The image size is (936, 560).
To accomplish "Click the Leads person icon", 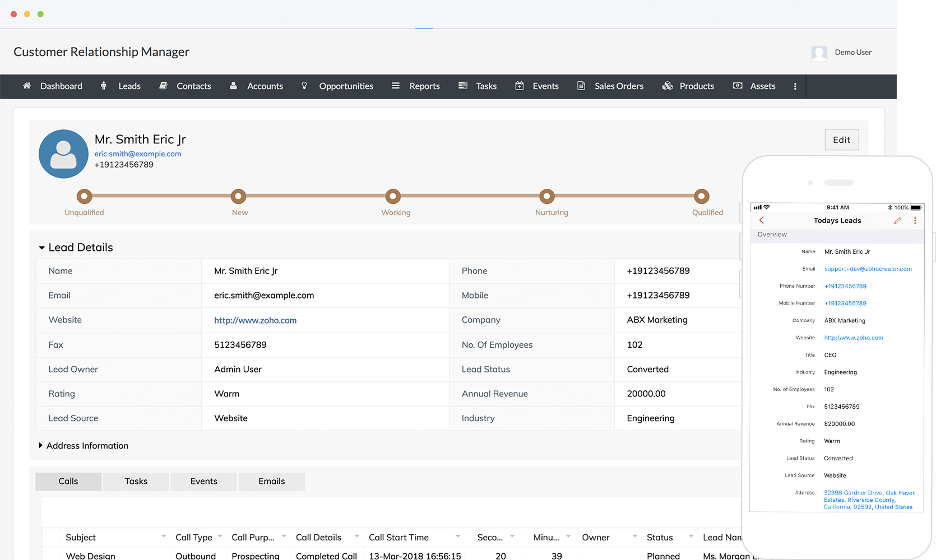I will (104, 86).
